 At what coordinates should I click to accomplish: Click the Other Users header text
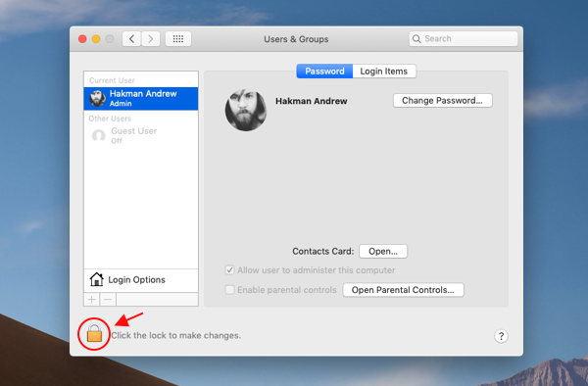coord(110,119)
